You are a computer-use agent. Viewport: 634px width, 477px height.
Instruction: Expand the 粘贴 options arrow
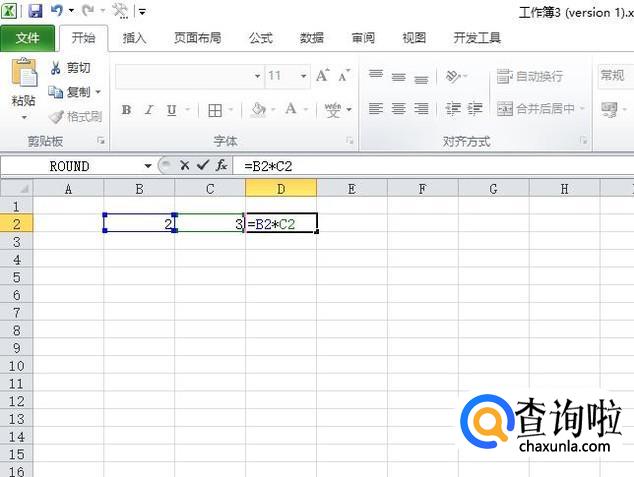tap(24, 118)
